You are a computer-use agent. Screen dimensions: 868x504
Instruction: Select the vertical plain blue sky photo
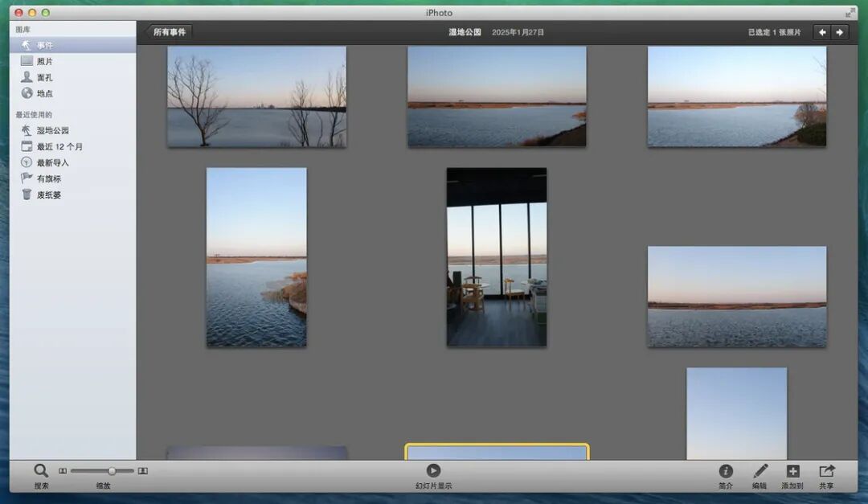(x=737, y=413)
